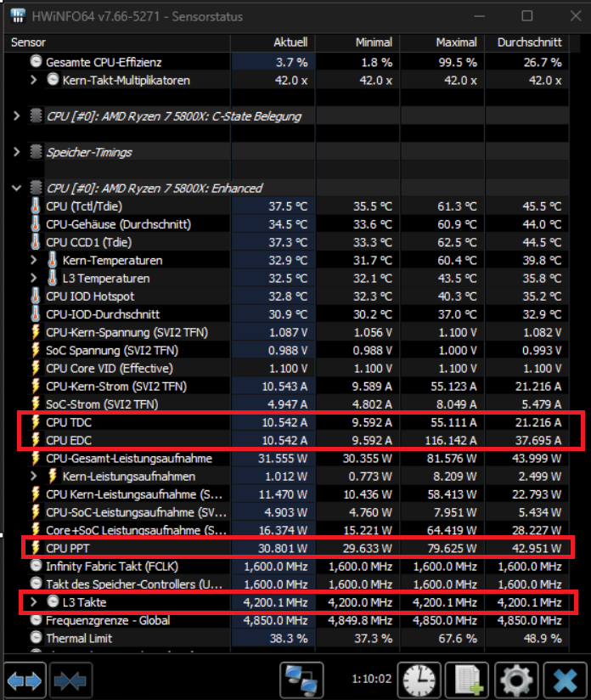Maximize the HWiNFO64 window
This screenshot has width=591, height=700.
527,16
